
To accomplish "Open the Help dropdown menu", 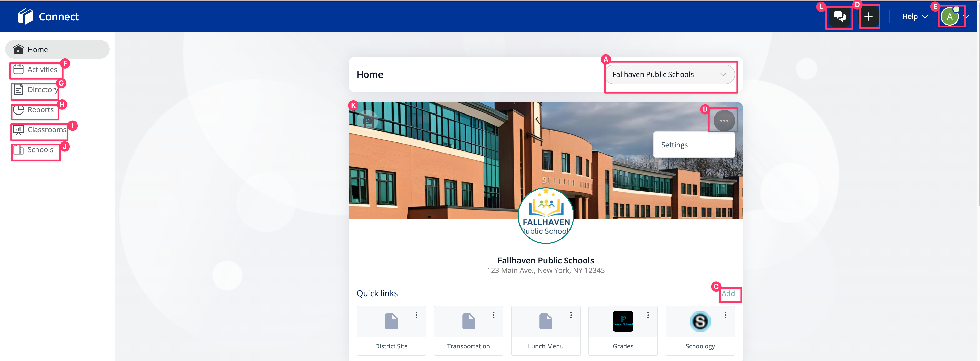I will pos(915,16).
